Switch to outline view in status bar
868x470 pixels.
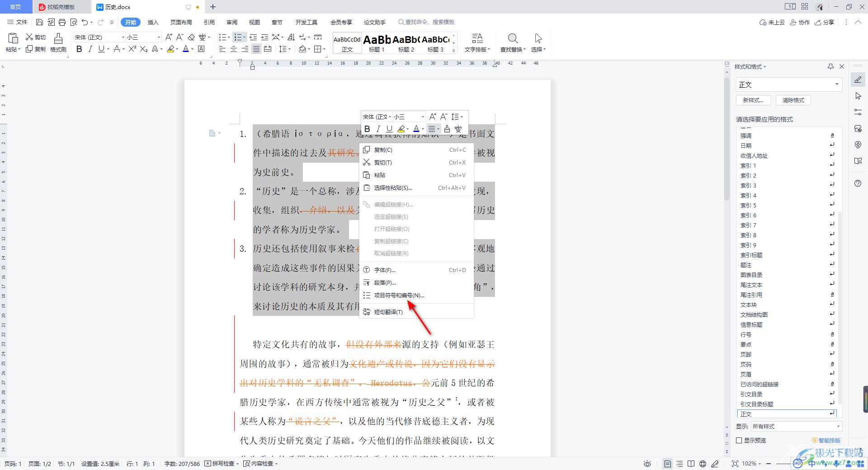click(x=679, y=464)
